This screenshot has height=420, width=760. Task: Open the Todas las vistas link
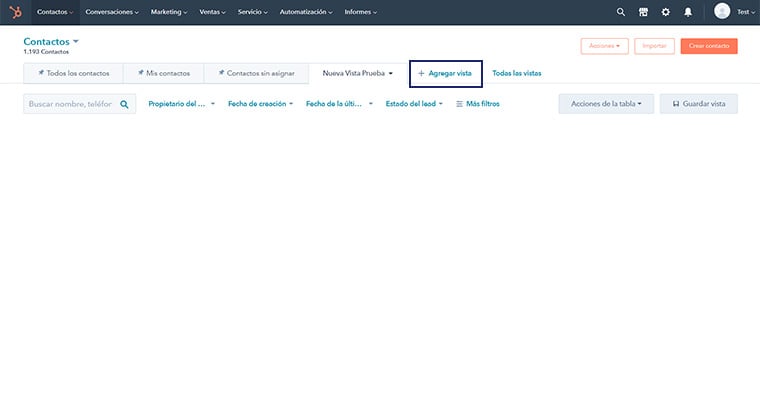(516, 73)
